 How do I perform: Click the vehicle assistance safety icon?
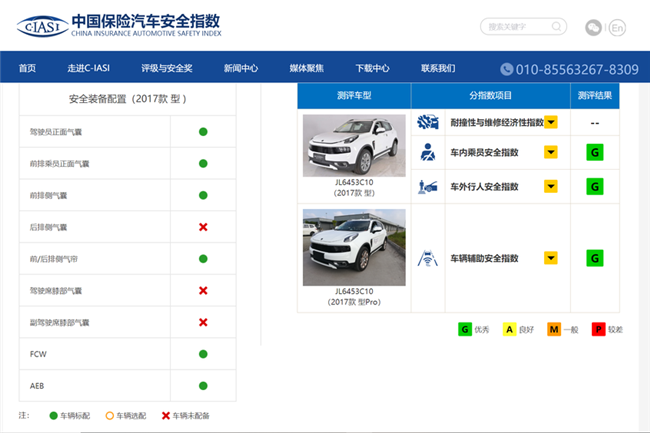coord(428,258)
